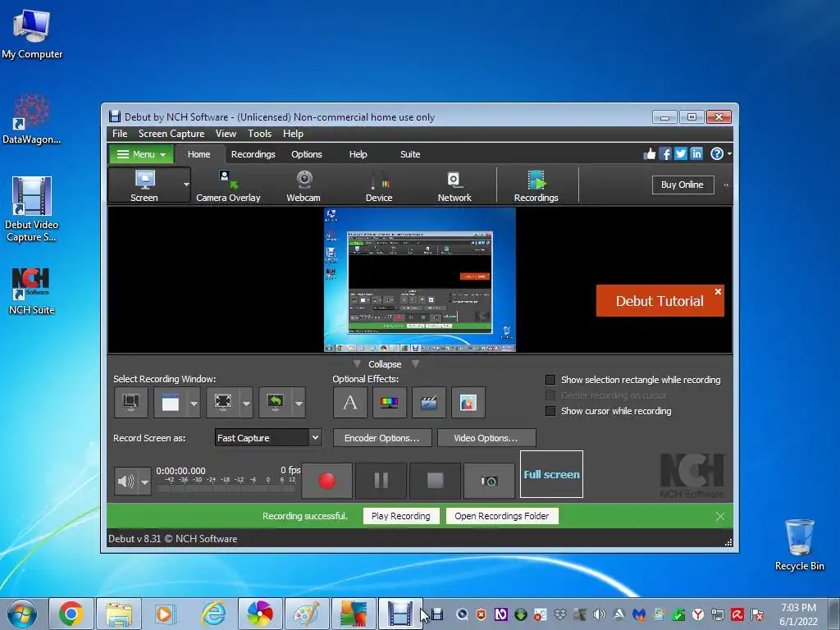Select entire desktop recording window

[x=131, y=402]
